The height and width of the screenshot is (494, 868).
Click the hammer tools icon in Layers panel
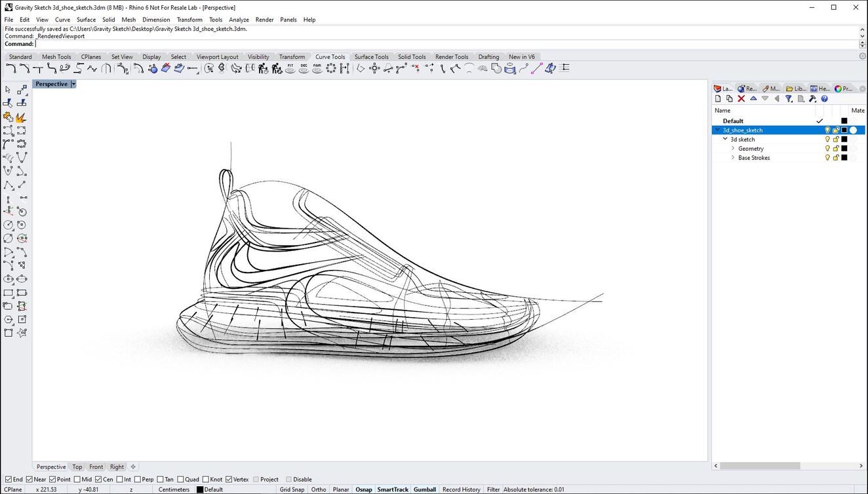click(x=813, y=99)
